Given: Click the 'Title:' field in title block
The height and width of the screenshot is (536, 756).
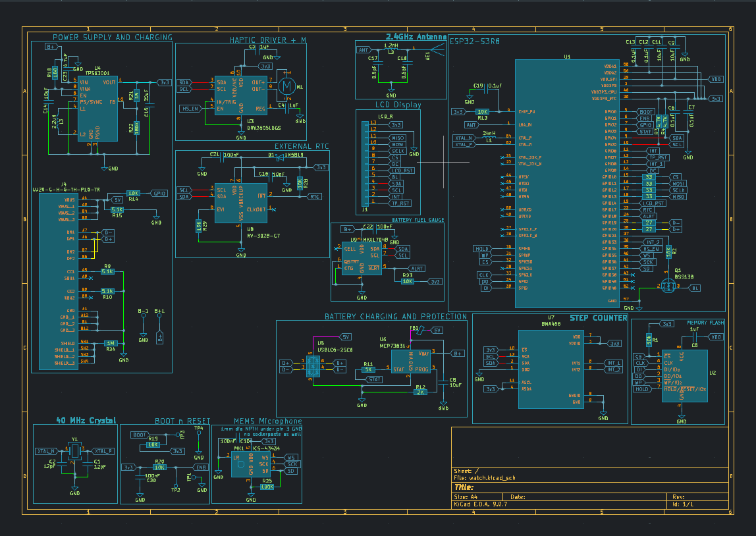Looking at the screenshot, I should (464, 487).
